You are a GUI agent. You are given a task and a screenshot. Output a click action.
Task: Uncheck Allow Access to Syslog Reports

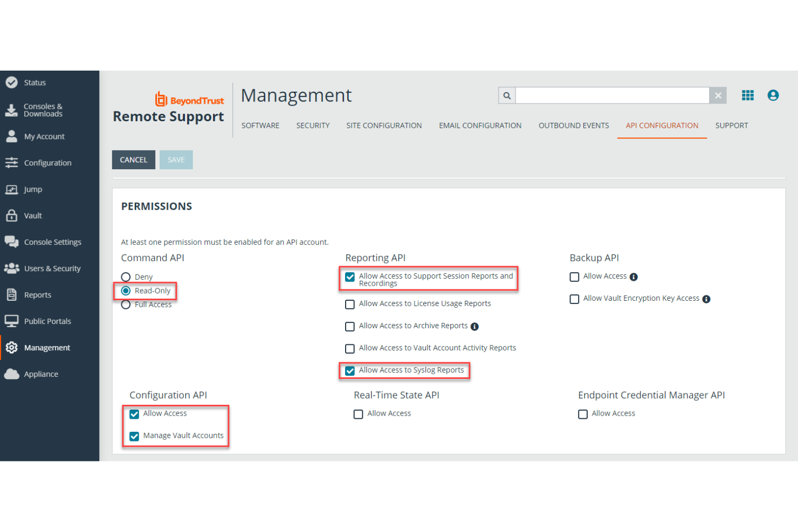(x=350, y=371)
